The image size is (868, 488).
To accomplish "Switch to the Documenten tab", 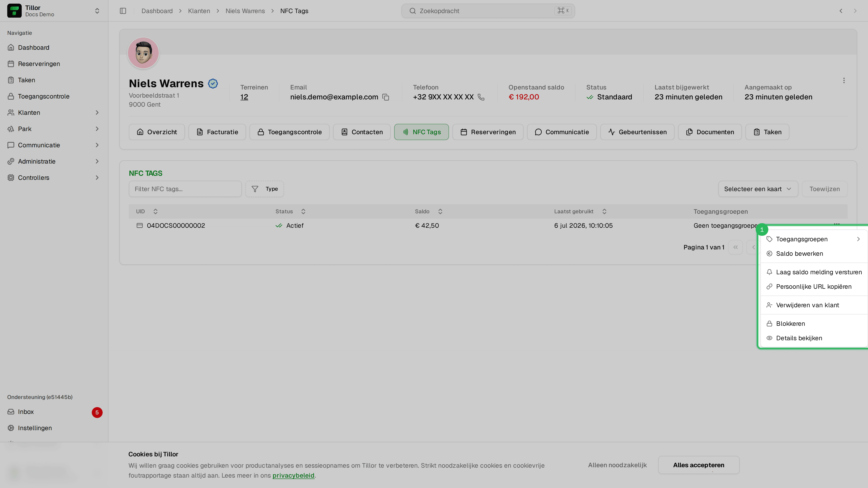I will (x=710, y=132).
